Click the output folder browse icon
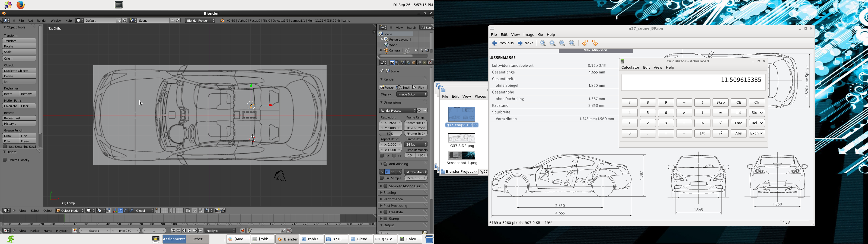 point(425,233)
